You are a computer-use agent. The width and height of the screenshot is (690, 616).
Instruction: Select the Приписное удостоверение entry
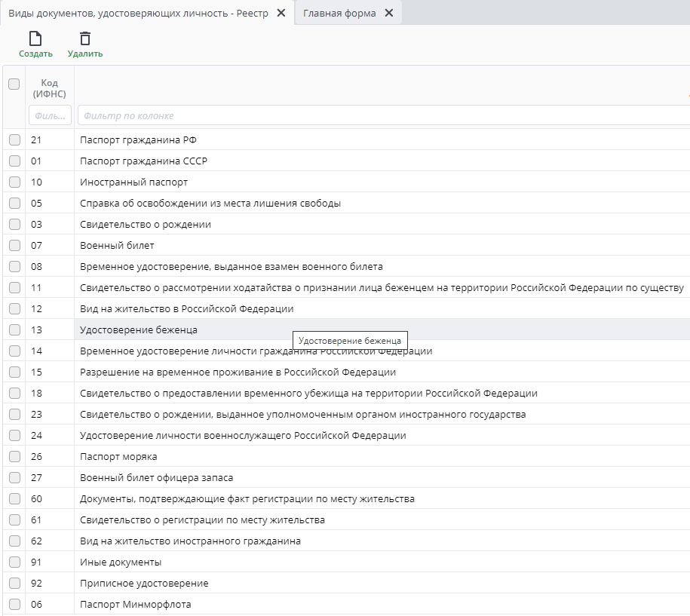pos(144,584)
